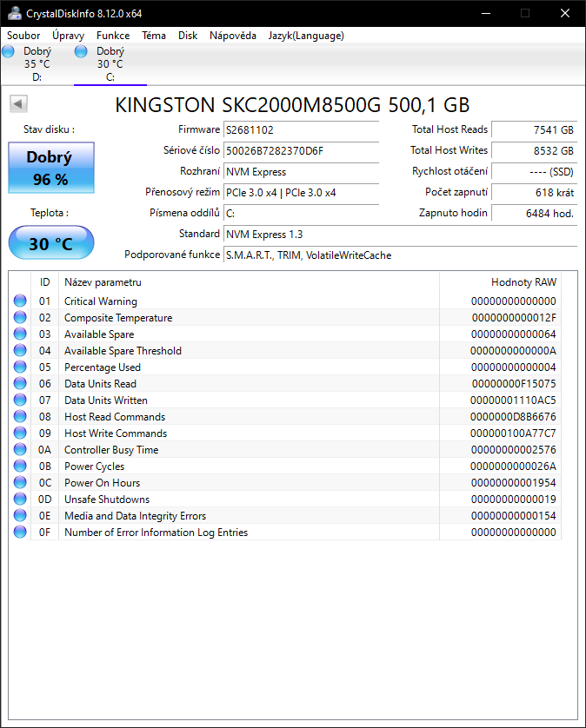
Task: Select the Percentage Used parameter name
Action: pyautogui.click(x=103, y=367)
